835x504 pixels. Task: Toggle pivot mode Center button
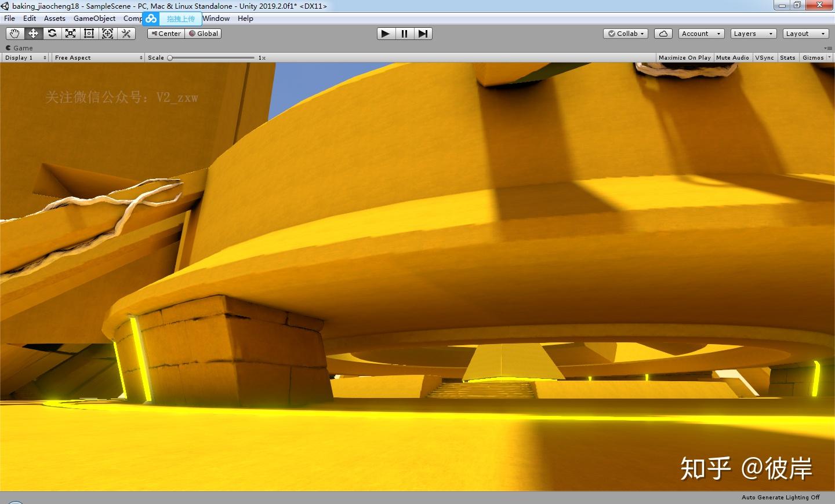pos(166,34)
